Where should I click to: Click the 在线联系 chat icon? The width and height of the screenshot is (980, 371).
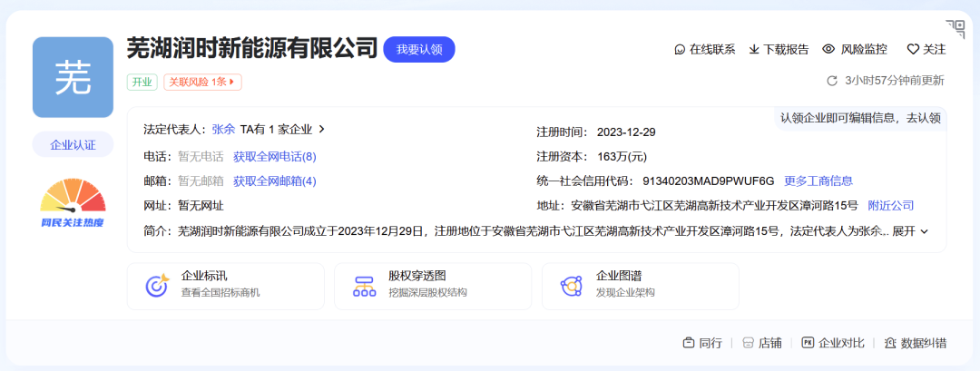tap(680, 49)
